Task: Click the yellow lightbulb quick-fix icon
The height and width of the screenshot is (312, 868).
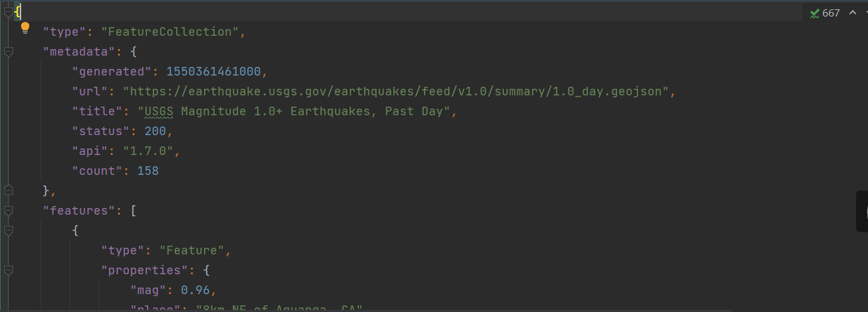Action: click(25, 28)
